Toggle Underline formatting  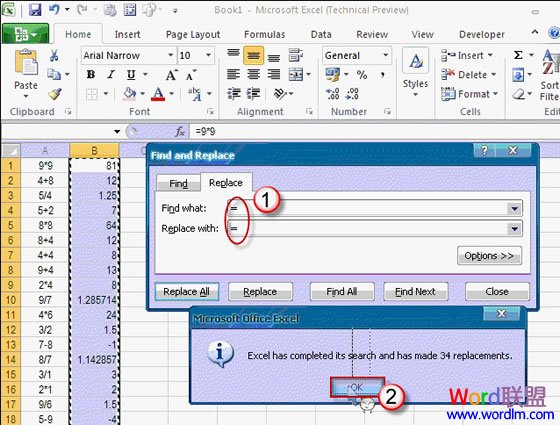click(131, 75)
